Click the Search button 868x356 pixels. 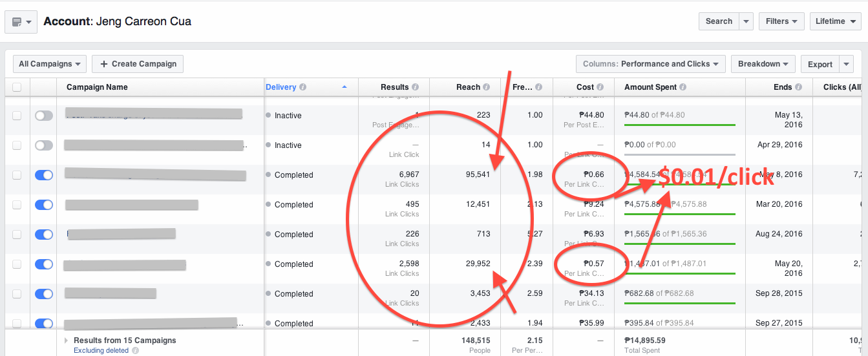tap(719, 21)
